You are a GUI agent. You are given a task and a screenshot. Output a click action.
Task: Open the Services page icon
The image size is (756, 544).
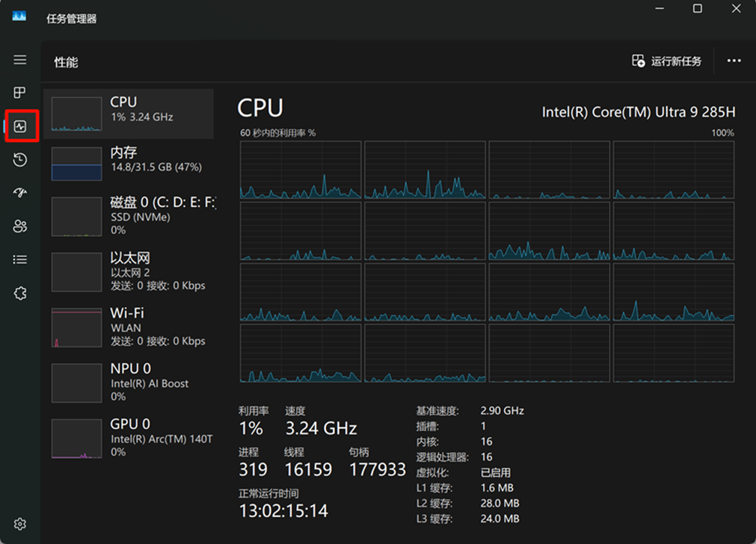click(20, 293)
